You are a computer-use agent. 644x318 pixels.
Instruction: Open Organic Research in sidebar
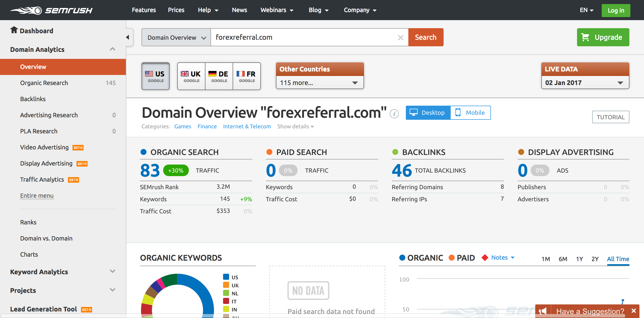click(x=44, y=83)
